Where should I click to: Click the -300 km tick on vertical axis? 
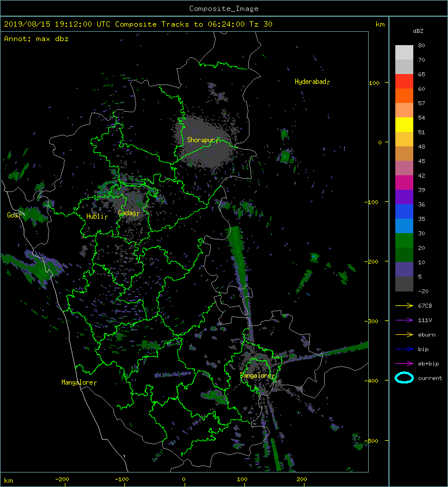tap(372, 321)
